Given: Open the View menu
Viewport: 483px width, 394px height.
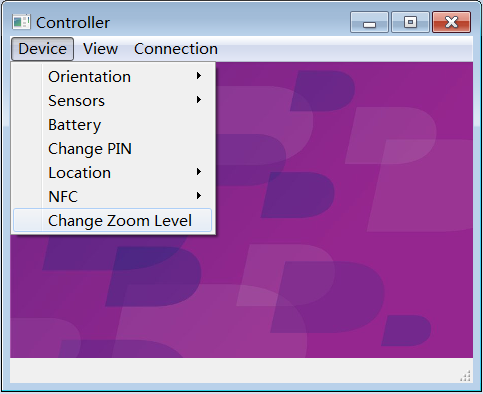Looking at the screenshot, I should [x=100, y=49].
